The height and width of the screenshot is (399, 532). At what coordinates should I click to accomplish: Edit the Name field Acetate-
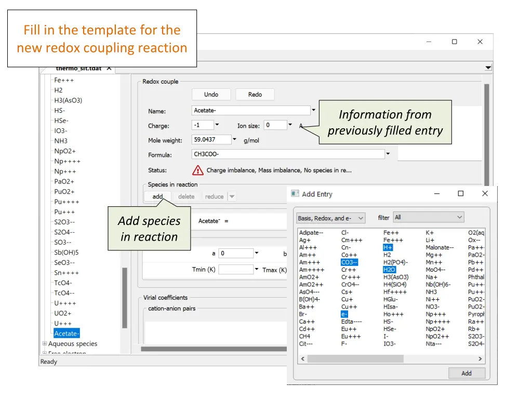point(251,110)
